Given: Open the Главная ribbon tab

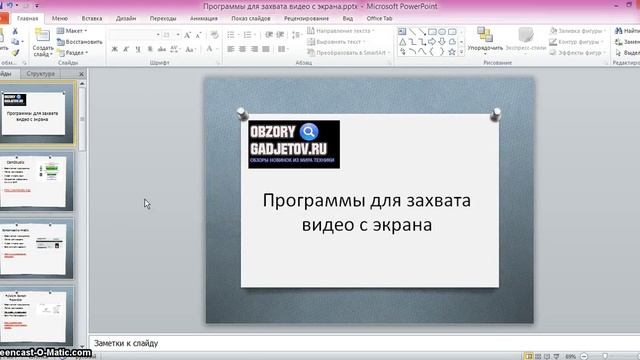Looking at the screenshot, I should [x=28, y=18].
